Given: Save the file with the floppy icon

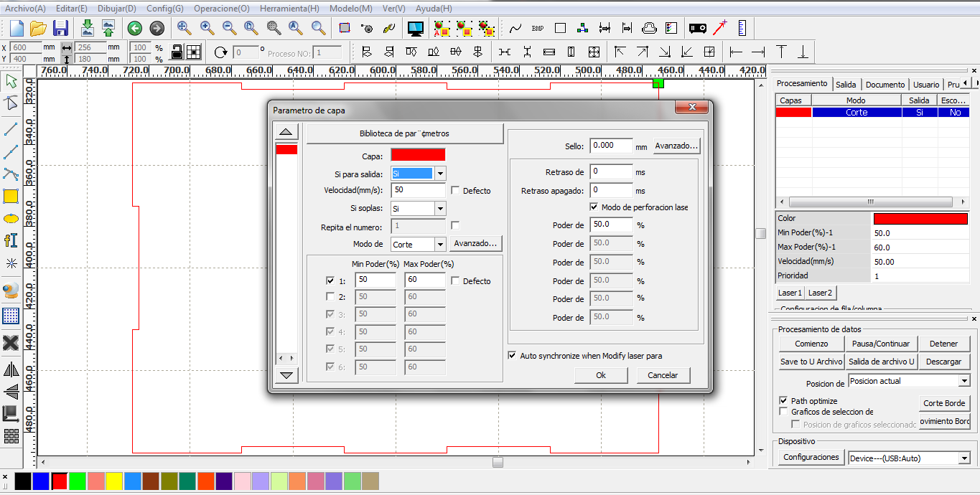Looking at the screenshot, I should [61, 28].
